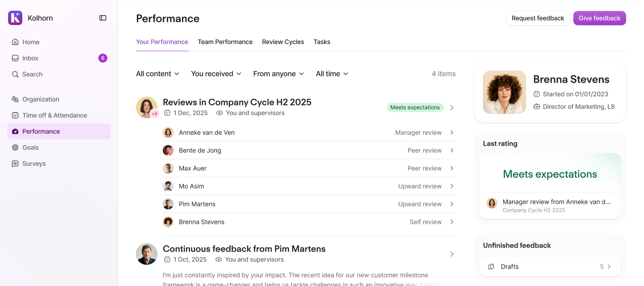The image size is (644, 286).
Task: Click the briefcase icon by Director of Marketing
Action: (537, 107)
